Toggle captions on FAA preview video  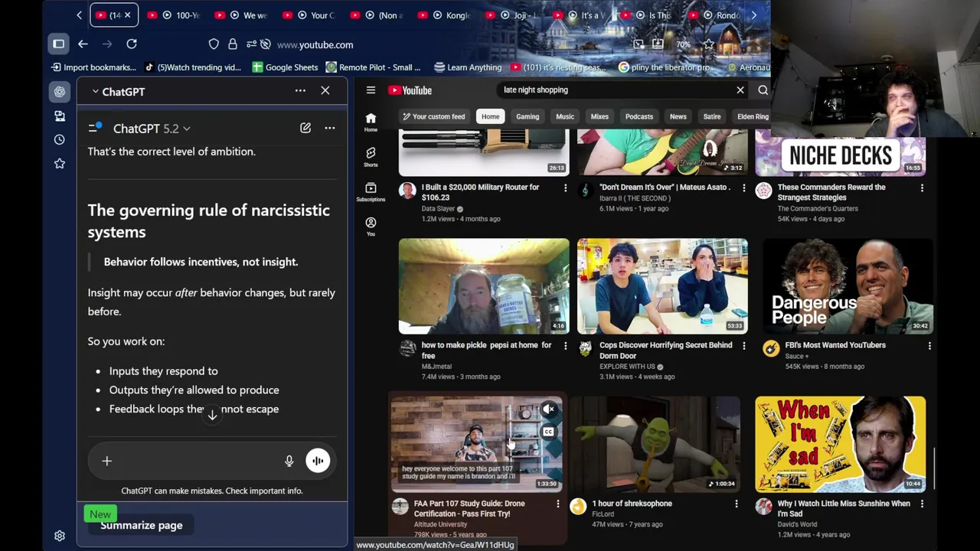[548, 432]
